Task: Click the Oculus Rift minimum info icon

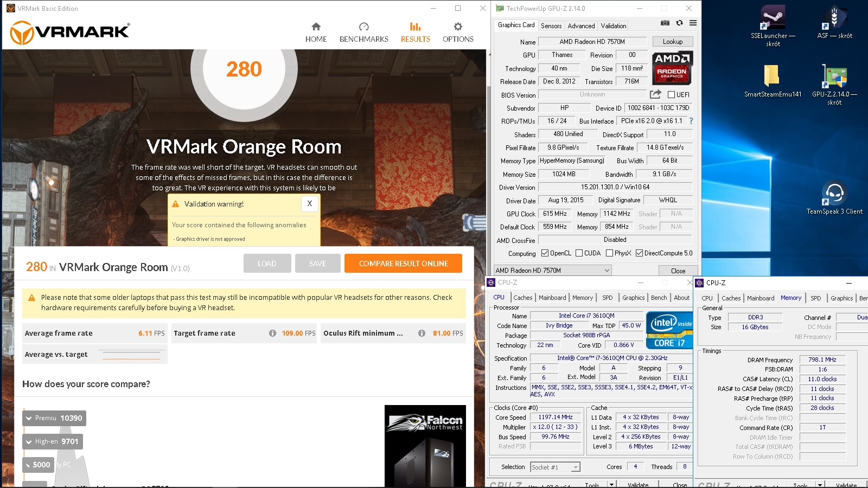Action: [x=422, y=333]
